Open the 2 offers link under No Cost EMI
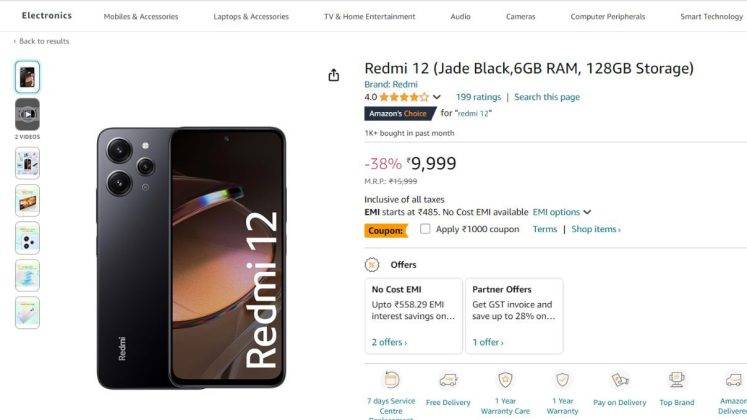747x420 pixels. (389, 342)
